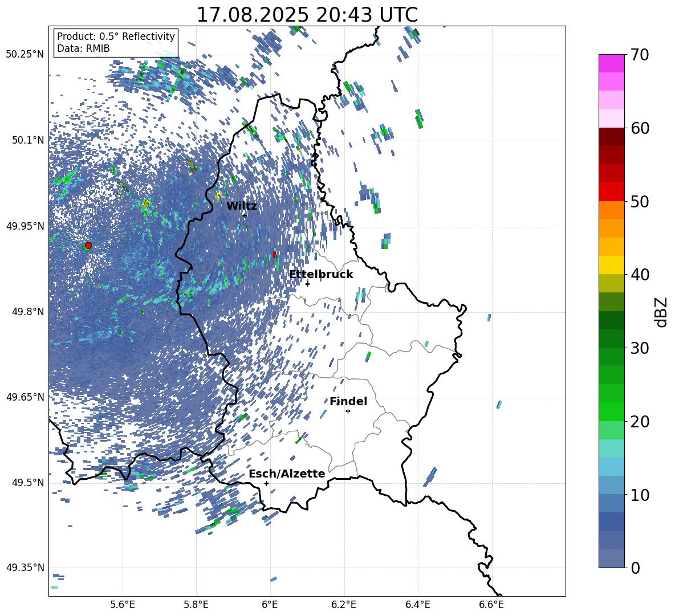Click the Wiltz city label

coord(242,206)
